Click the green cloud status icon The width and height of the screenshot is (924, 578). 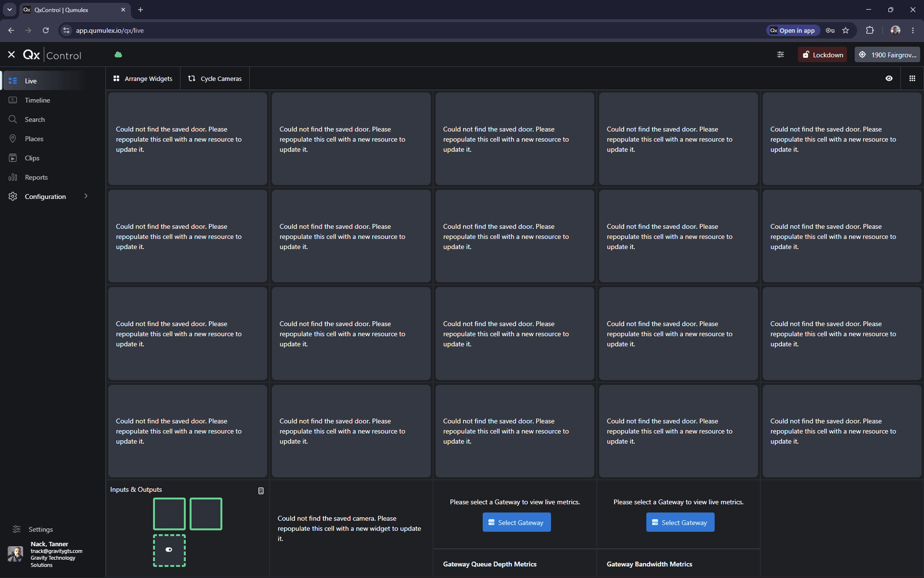tap(118, 55)
